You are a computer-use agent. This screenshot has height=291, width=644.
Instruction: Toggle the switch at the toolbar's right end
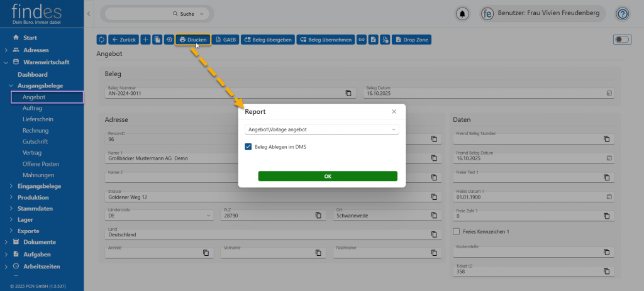(x=621, y=40)
